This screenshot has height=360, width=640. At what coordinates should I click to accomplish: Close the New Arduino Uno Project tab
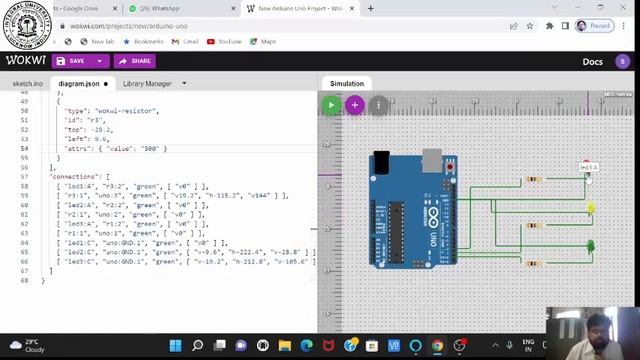click(x=352, y=8)
